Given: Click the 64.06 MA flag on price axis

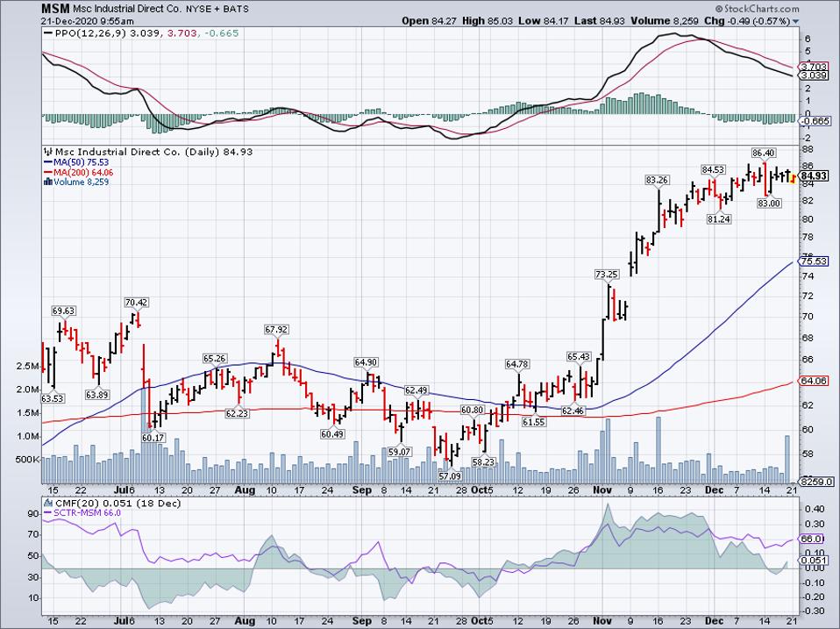Looking at the screenshot, I should [813, 381].
